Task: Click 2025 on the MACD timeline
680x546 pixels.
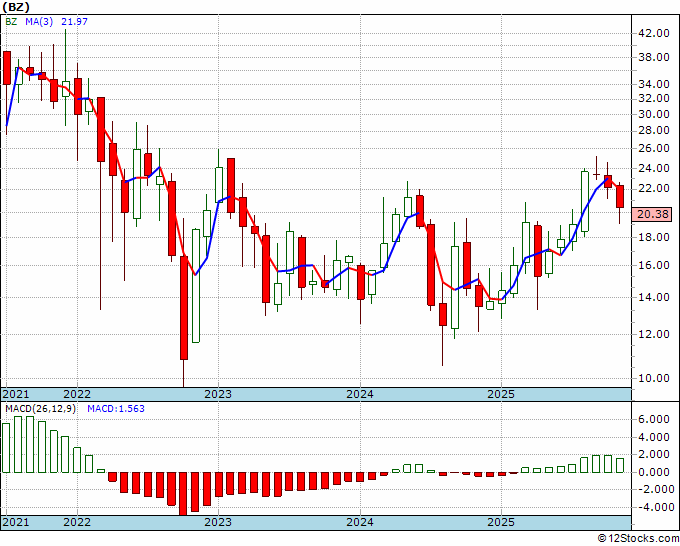Action: click(501, 522)
